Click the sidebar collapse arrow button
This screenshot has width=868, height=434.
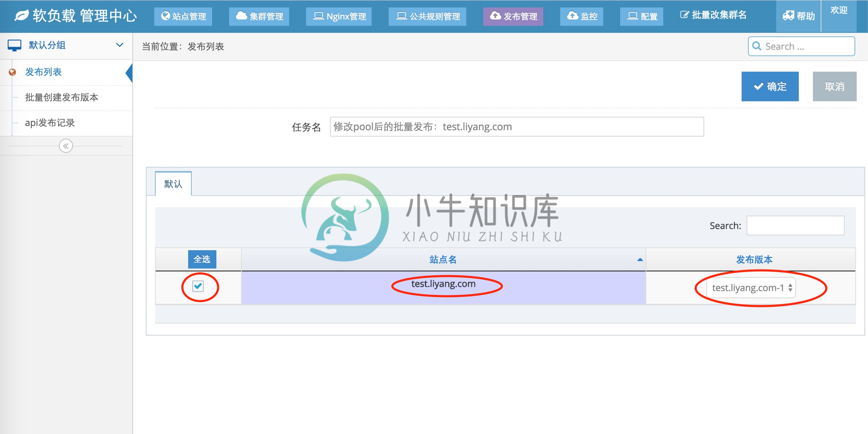tap(66, 146)
